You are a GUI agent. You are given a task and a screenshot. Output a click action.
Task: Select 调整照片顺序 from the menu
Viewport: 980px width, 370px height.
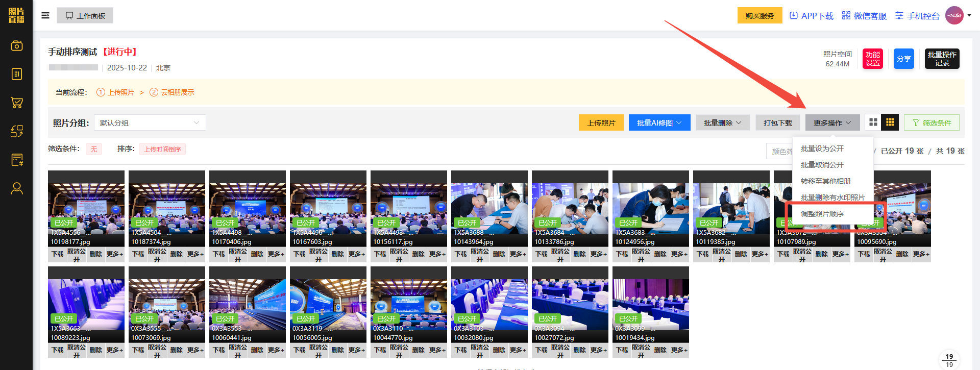tap(822, 214)
